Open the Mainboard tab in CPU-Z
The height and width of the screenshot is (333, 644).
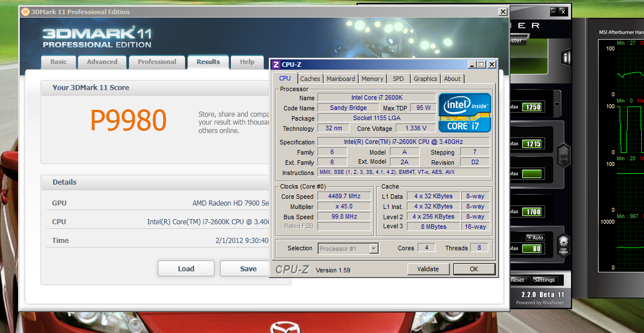tap(341, 79)
